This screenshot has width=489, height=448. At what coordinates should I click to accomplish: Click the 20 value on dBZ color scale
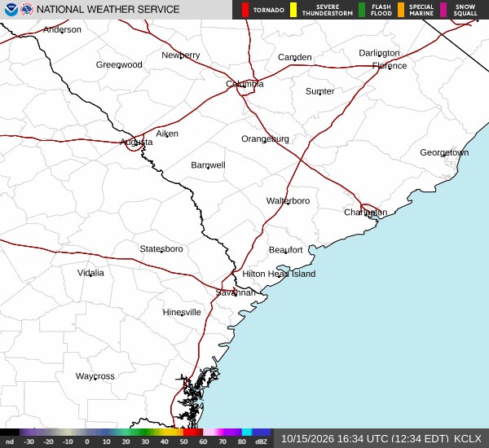pos(126,441)
